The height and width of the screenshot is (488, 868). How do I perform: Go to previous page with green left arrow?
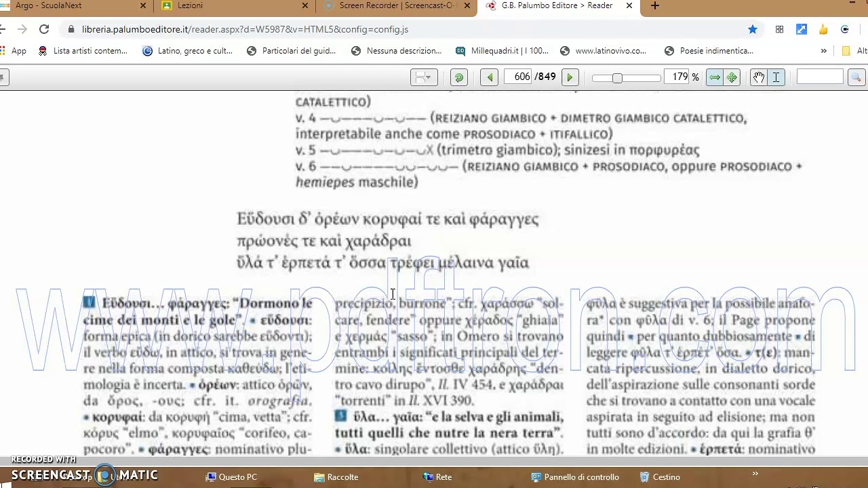(x=490, y=77)
